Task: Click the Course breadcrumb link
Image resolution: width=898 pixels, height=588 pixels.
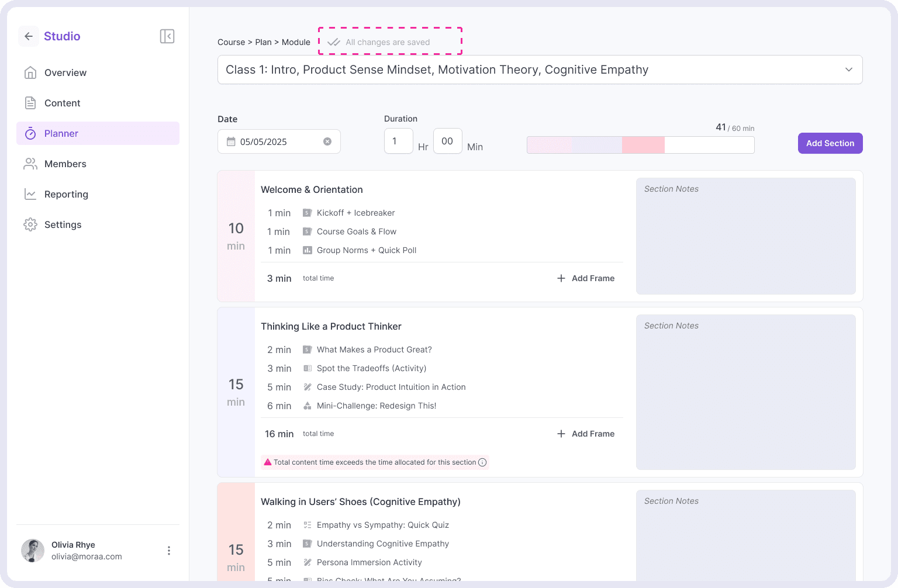Action: pos(232,42)
